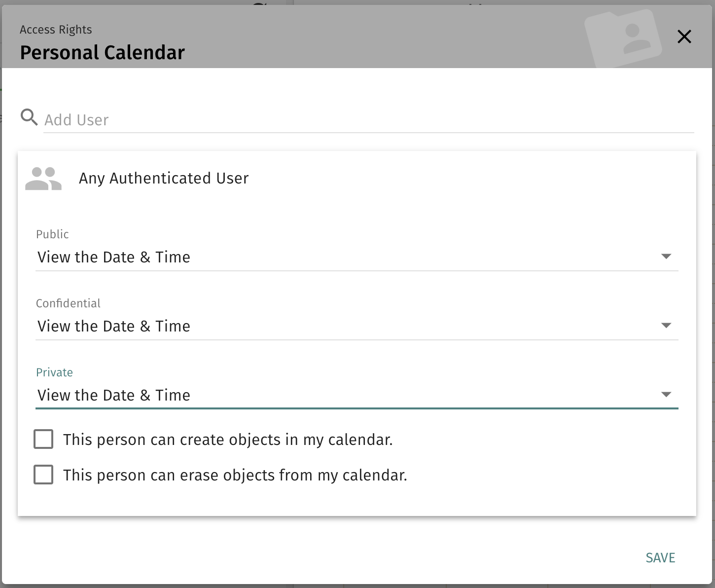Click the Personal Calendar title
Viewport: 715px width, 588px height.
coord(102,52)
